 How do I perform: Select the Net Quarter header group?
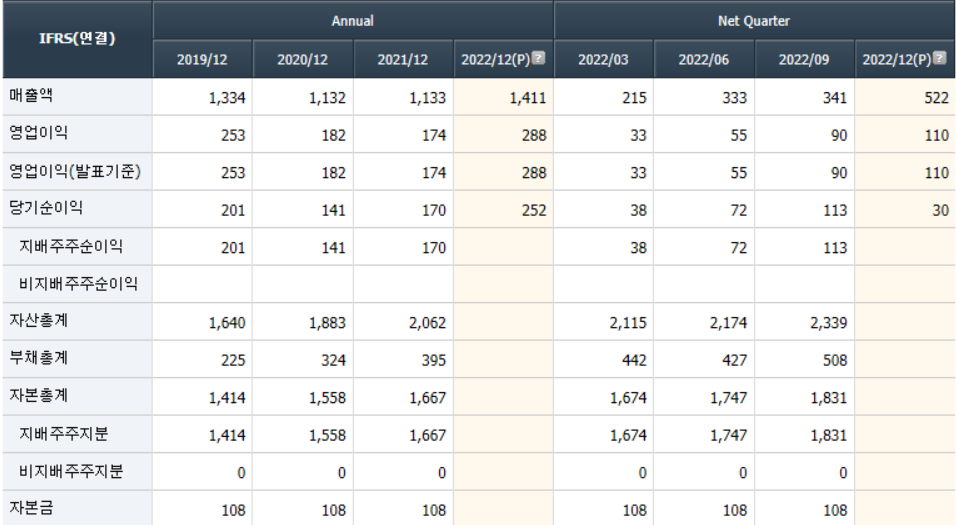(754, 21)
